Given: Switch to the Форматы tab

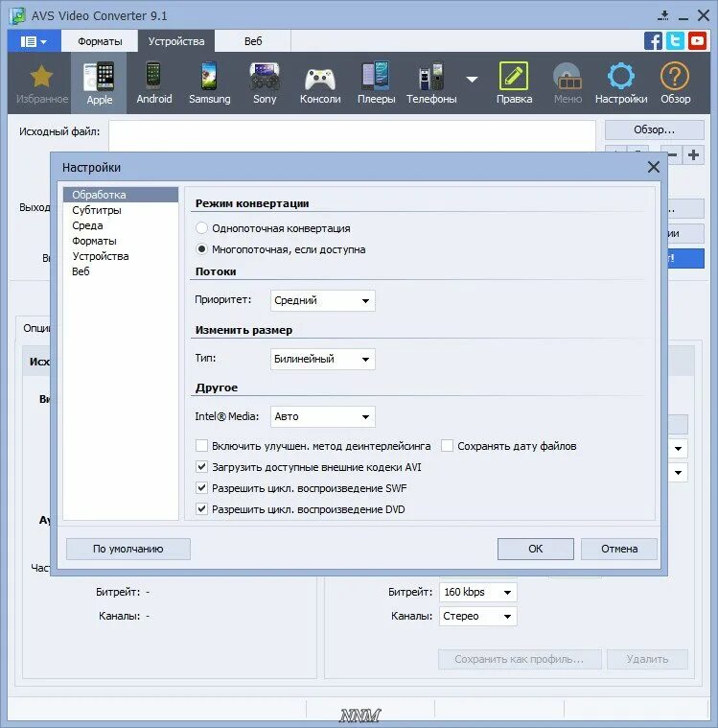Looking at the screenshot, I should point(100,41).
